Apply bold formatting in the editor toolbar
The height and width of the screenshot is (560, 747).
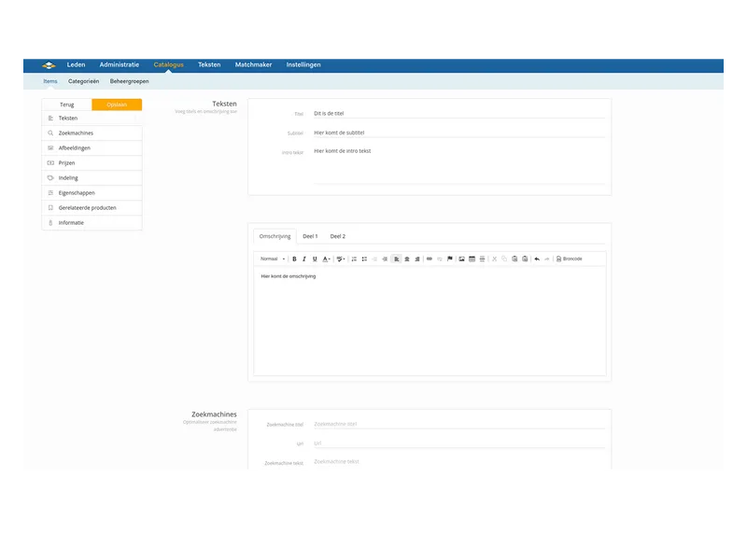[294, 259]
